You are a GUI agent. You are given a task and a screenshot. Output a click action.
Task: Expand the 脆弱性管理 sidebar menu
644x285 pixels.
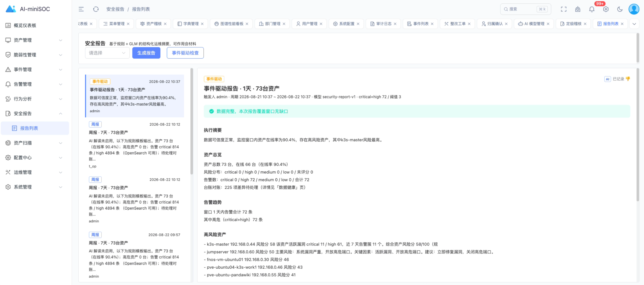point(34,55)
